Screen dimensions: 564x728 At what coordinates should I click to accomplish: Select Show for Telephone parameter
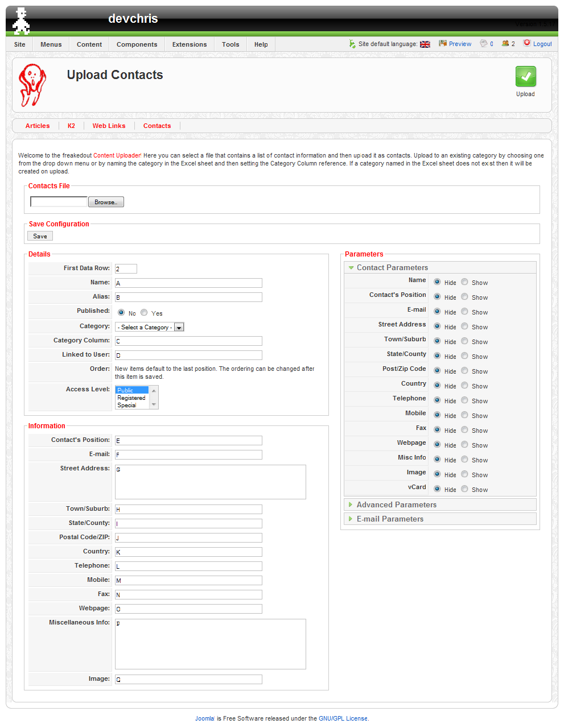click(x=465, y=400)
